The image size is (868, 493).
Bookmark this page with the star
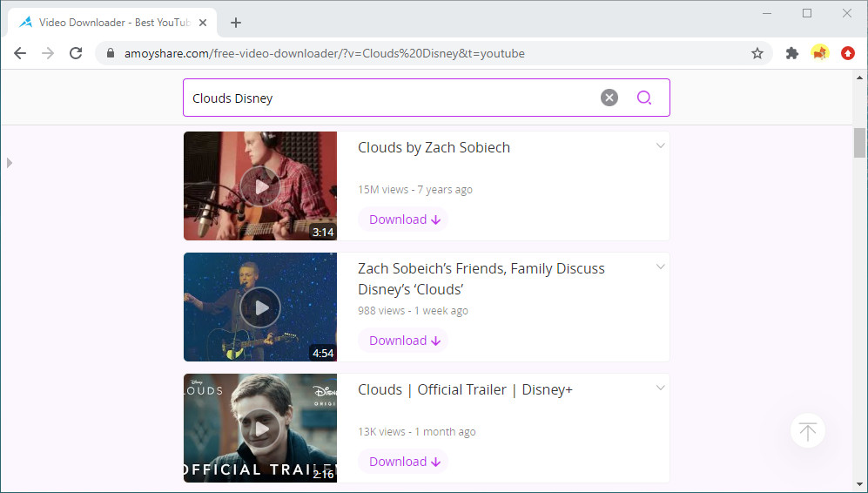[x=757, y=53]
